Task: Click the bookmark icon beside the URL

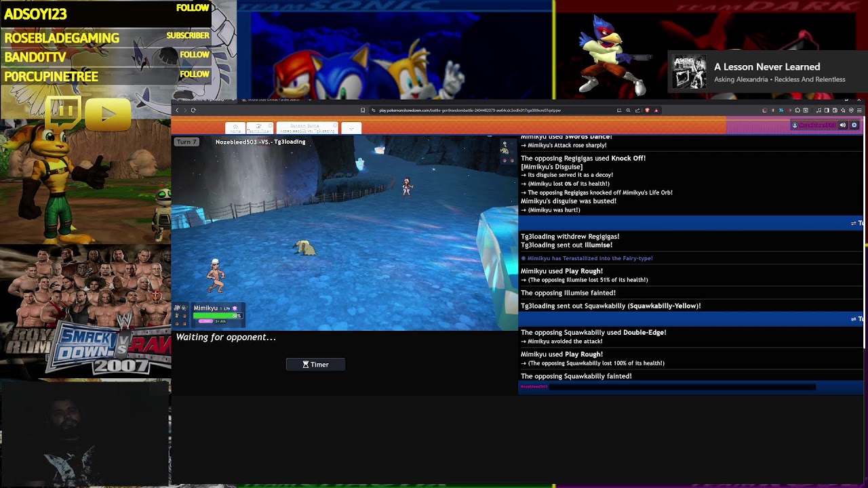Action: click(363, 110)
